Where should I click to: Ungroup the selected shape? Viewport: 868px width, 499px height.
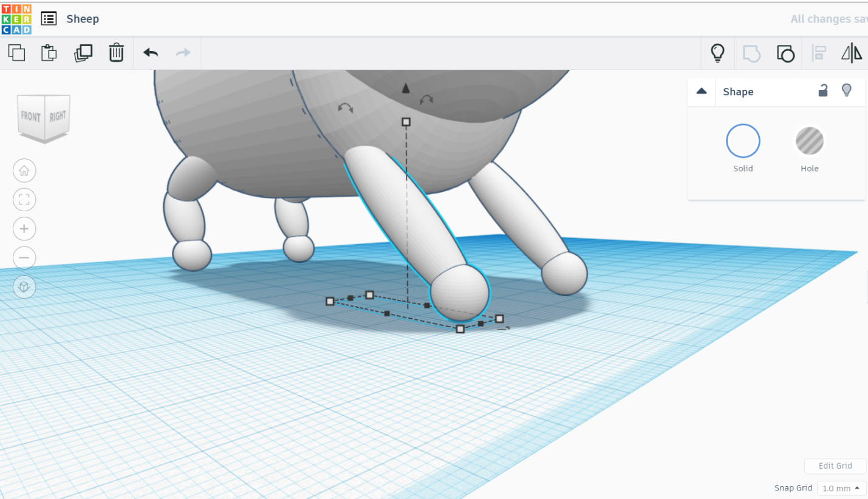[x=785, y=53]
